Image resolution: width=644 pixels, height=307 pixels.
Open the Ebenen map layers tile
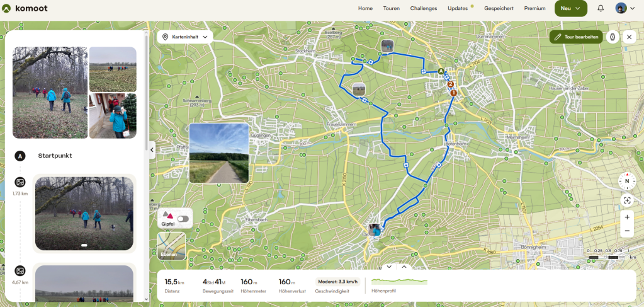[172, 246]
